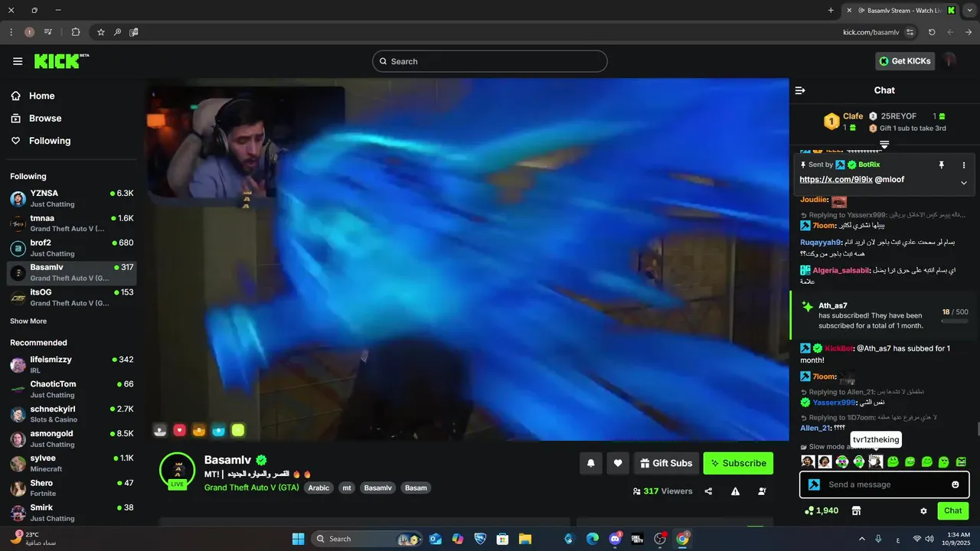Click username Yasserx999 in chat

click(834, 403)
